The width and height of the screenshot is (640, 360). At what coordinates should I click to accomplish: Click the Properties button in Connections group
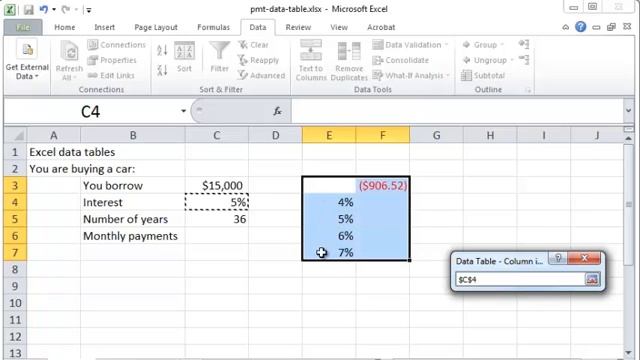point(113,60)
